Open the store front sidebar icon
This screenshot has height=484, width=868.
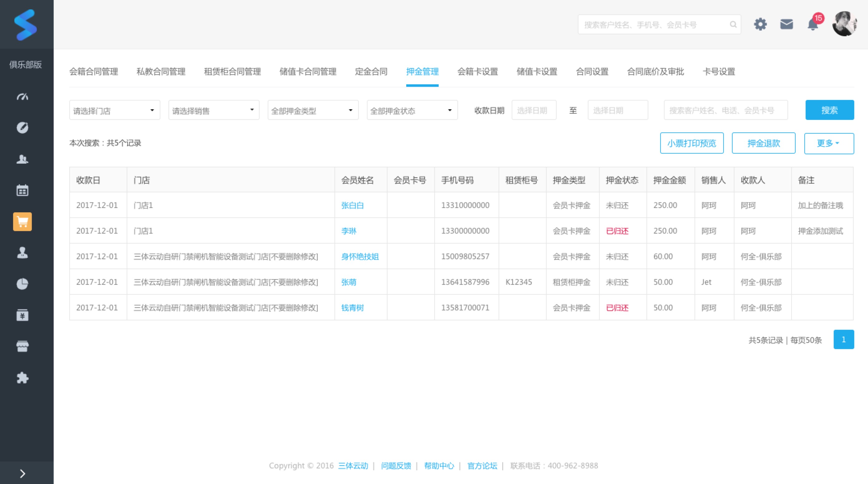22,346
